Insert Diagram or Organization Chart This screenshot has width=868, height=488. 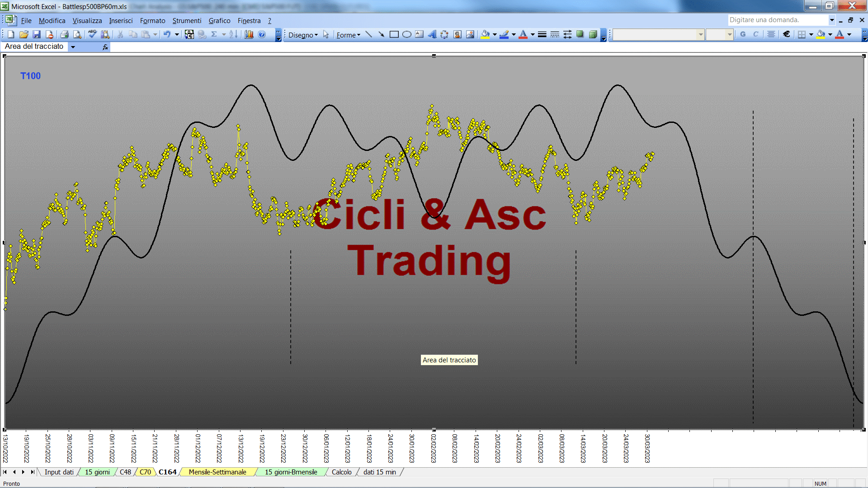click(x=444, y=34)
